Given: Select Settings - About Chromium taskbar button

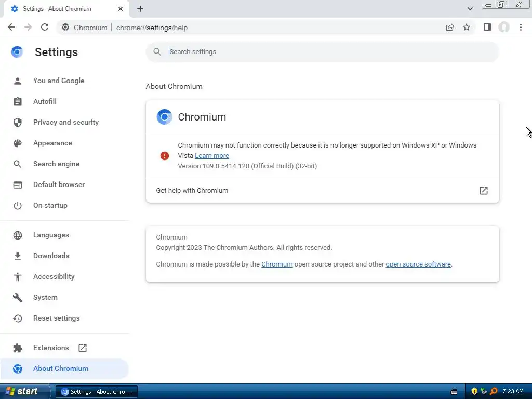Looking at the screenshot, I should click(x=96, y=392).
